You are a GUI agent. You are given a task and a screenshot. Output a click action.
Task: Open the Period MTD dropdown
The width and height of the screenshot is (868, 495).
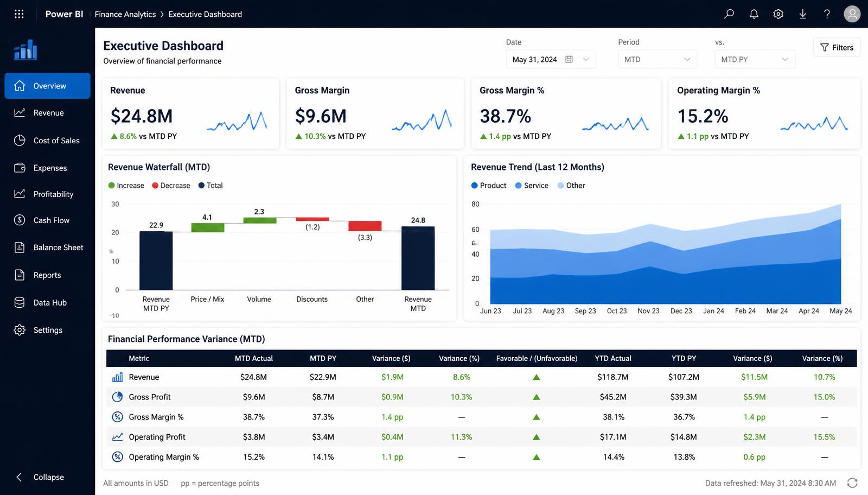[x=658, y=59]
